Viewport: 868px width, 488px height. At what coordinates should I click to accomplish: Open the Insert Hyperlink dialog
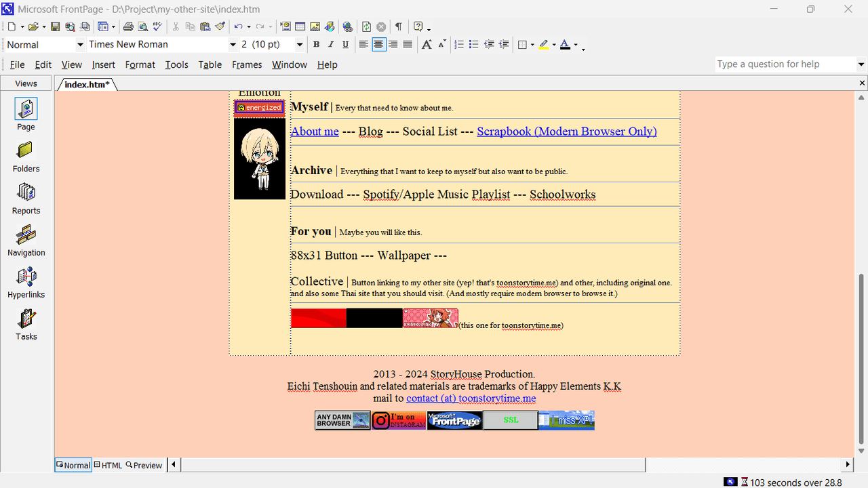[348, 26]
